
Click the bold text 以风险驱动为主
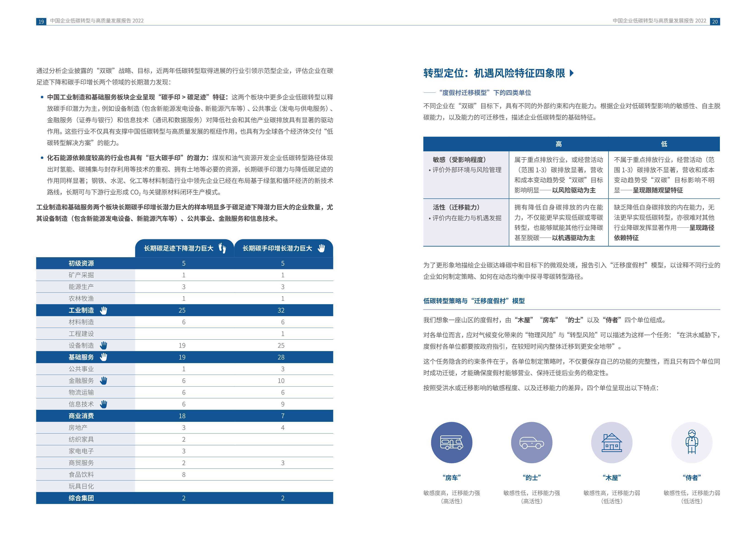pyautogui.click(x=574, y=190)
